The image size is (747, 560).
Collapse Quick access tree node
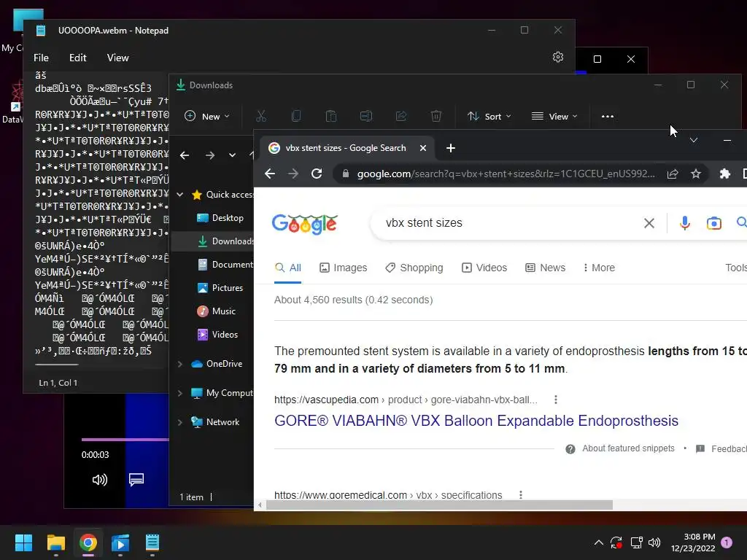pos(180,194)
